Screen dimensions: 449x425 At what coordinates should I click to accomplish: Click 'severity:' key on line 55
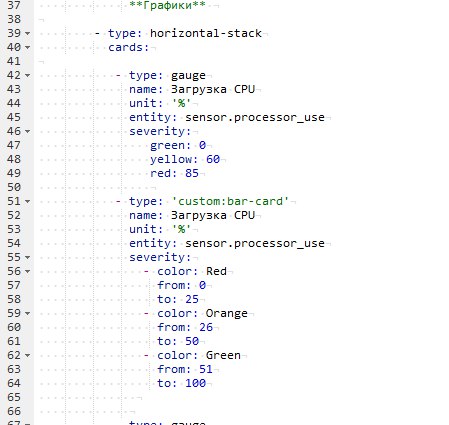160,258
